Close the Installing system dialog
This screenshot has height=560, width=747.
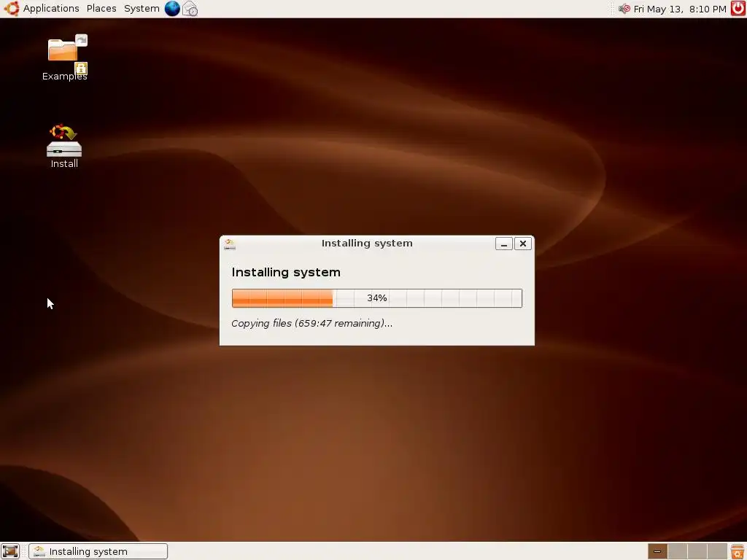pyautogui.click(x=522, y=244)
